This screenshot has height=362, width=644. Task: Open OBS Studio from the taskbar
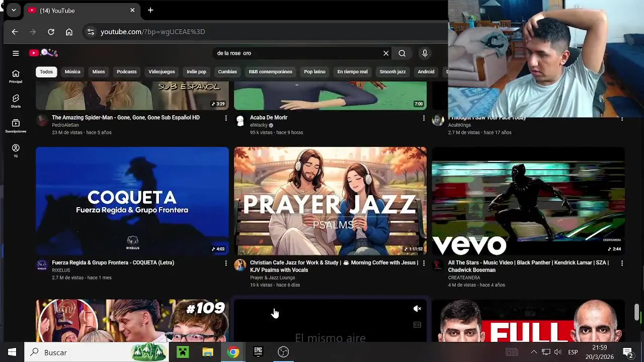coord(283,352)
